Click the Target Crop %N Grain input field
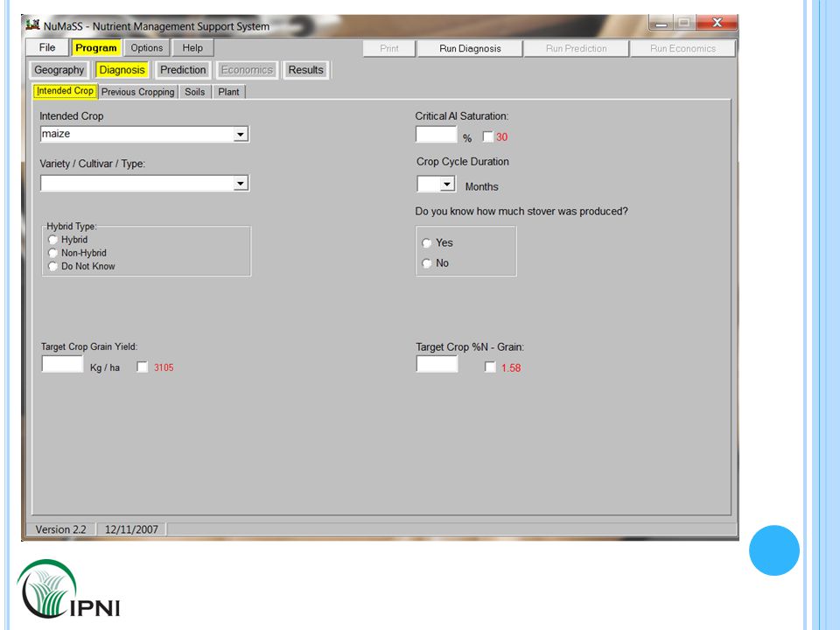 point(437,364)
